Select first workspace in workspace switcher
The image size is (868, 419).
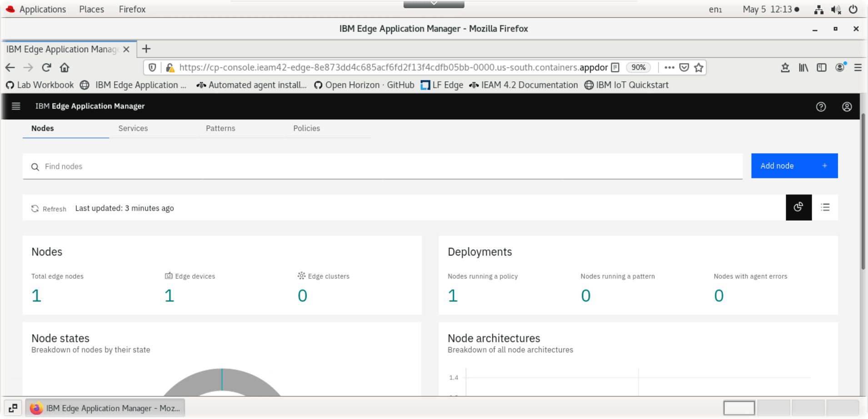click(x=739, y=408)
